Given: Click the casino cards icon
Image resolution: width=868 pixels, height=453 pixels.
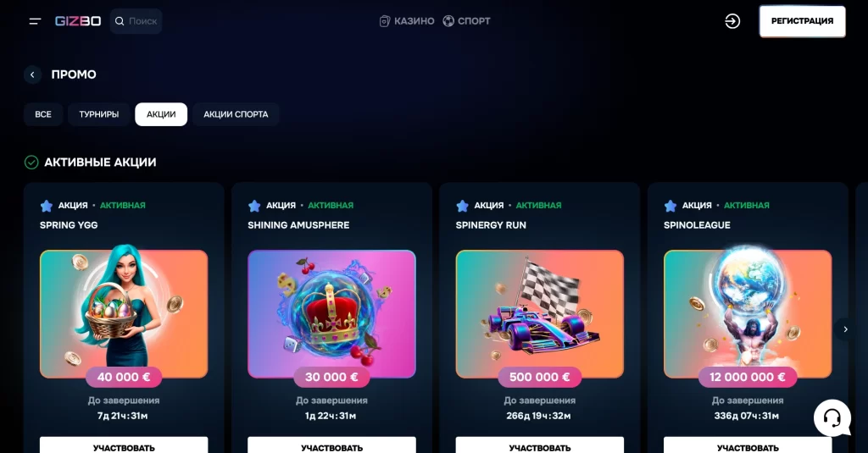Looking at the screenshot, I should tap(385, 21).
